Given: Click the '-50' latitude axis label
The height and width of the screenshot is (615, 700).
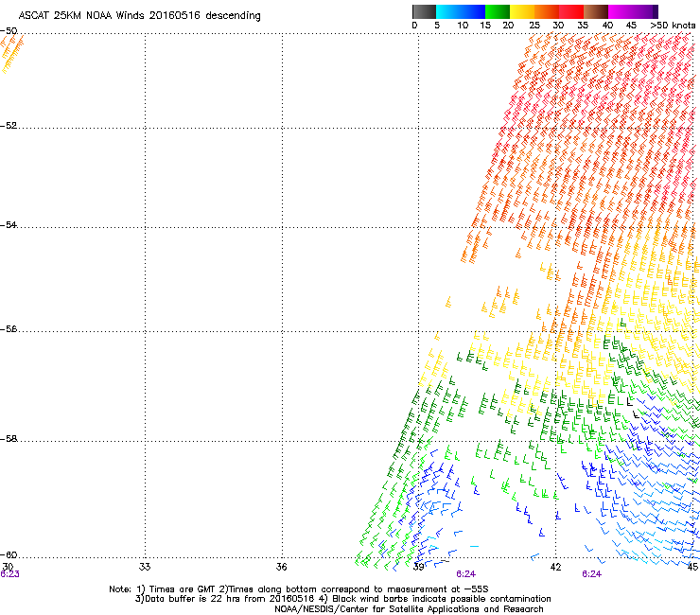Looking at the screenshot, I should pyautogui.click(x=9, y=31).
